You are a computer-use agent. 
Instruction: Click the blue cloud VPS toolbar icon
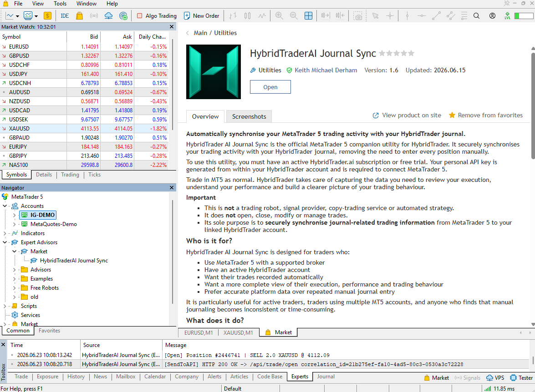108,15
